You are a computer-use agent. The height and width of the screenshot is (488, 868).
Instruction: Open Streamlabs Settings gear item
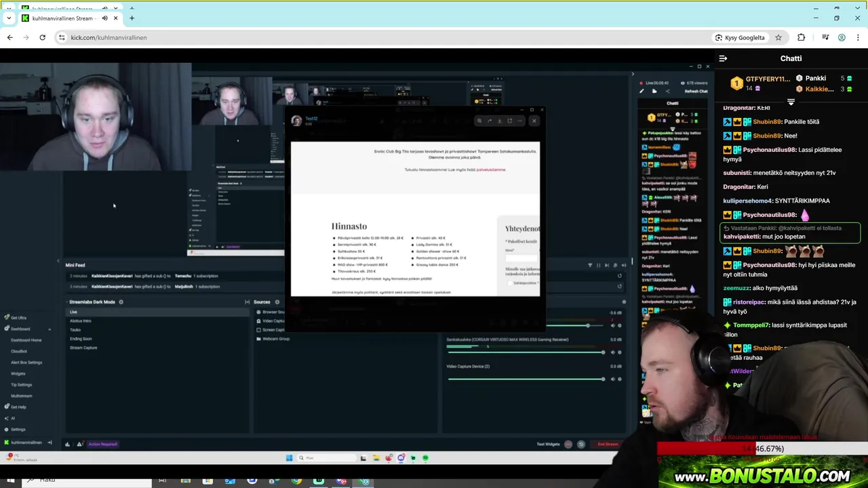15,429
